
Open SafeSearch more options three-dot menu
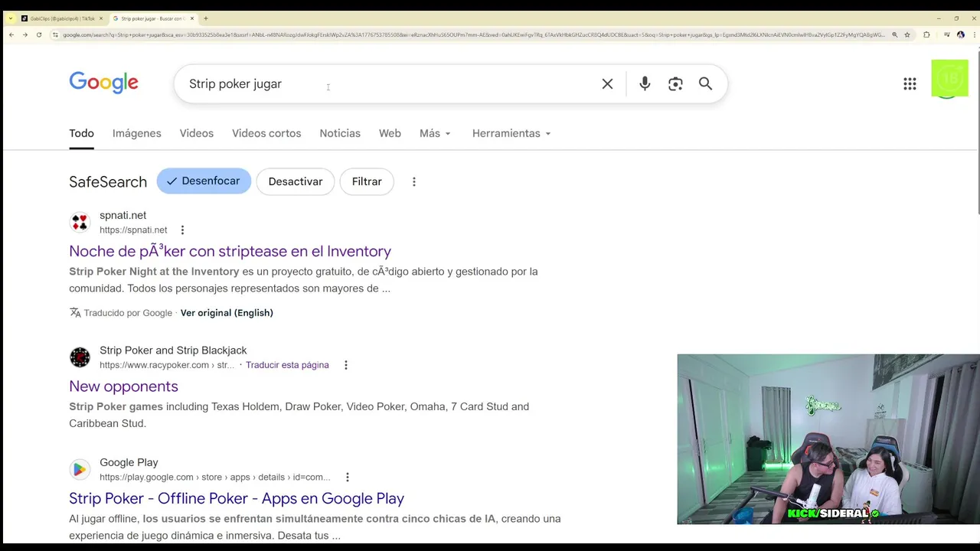(x=414, y=181)
